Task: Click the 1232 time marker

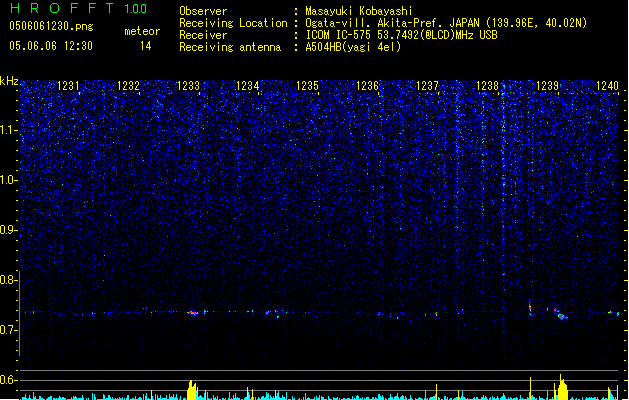Action: point(128,86)
